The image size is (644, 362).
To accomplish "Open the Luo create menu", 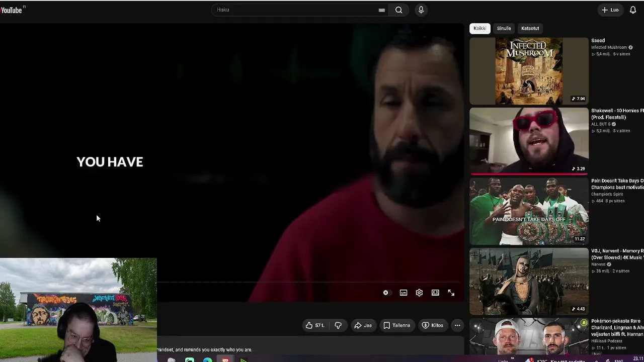I will click(x=610, y=10).
